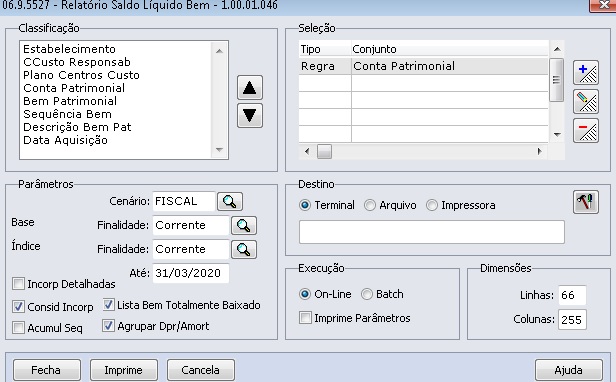Remove the selected selection rule
Screen dimensions: 616x382
coord(586,131)
